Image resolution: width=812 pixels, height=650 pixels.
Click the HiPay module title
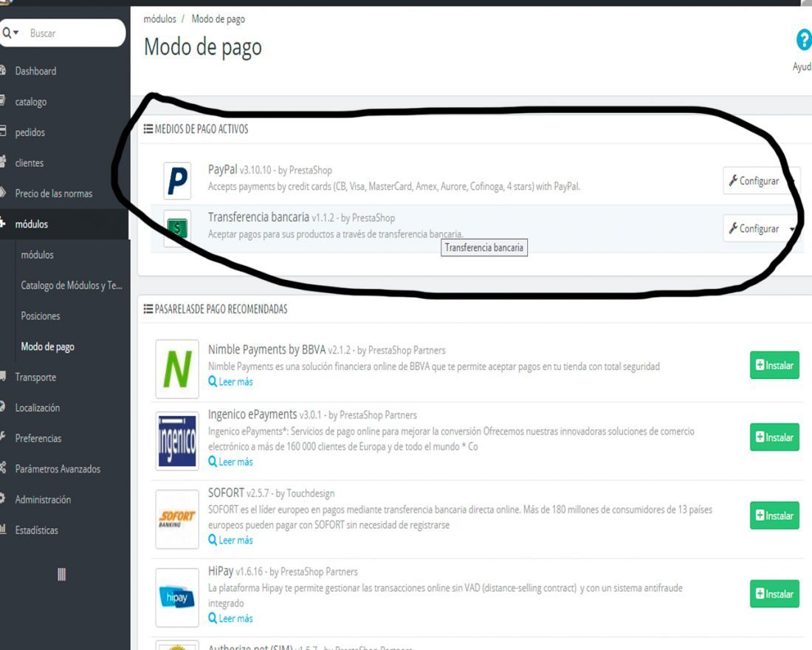221,571
